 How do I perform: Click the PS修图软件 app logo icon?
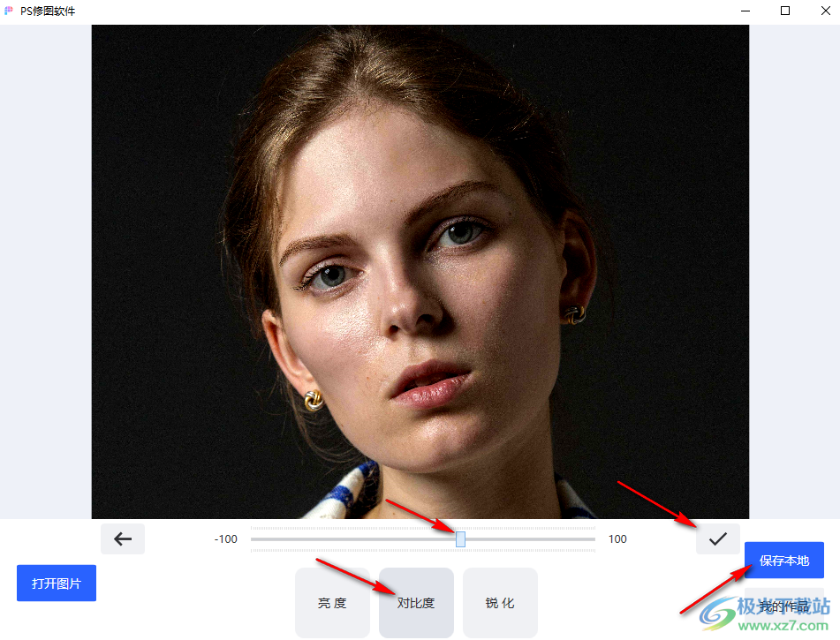(x=9, y=11)
